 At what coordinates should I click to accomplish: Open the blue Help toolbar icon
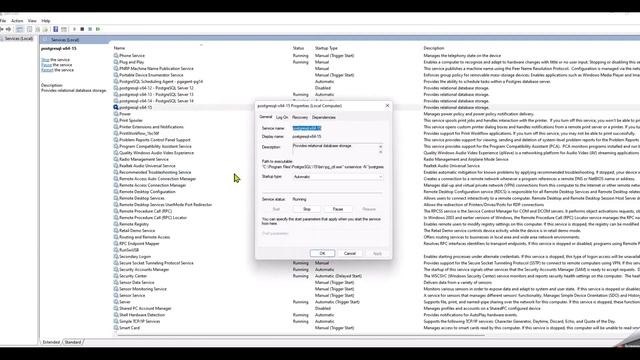[56, 29]
